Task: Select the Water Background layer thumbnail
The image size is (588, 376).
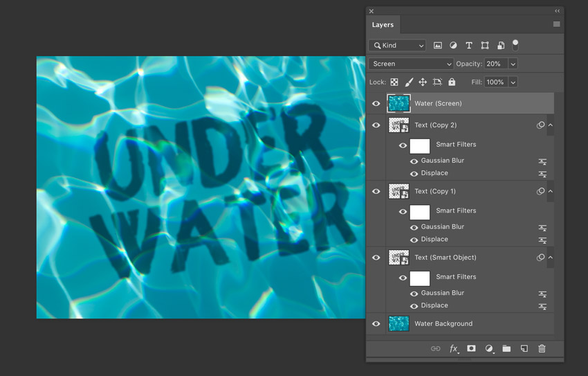Action: [398, 323]
